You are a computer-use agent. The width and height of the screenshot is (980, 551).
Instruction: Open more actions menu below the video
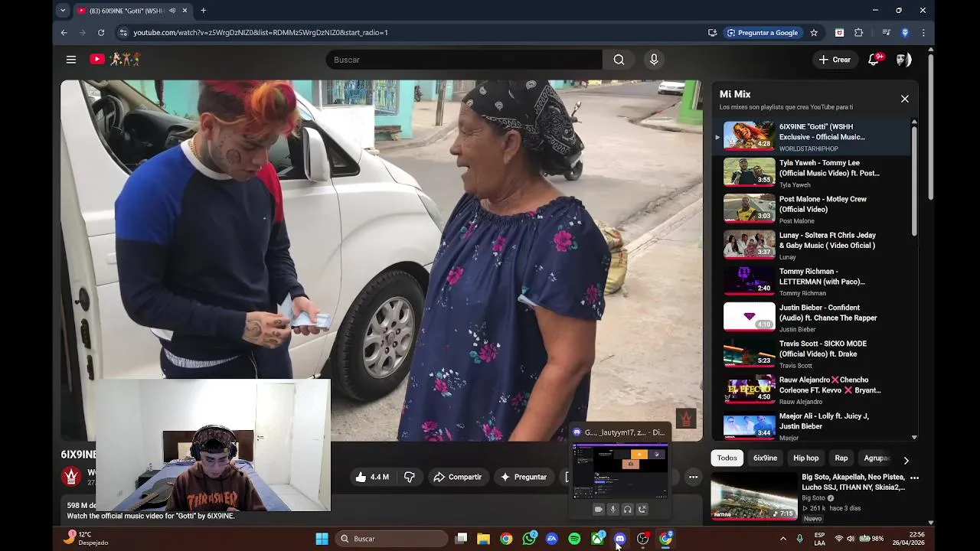coord(693,477)
